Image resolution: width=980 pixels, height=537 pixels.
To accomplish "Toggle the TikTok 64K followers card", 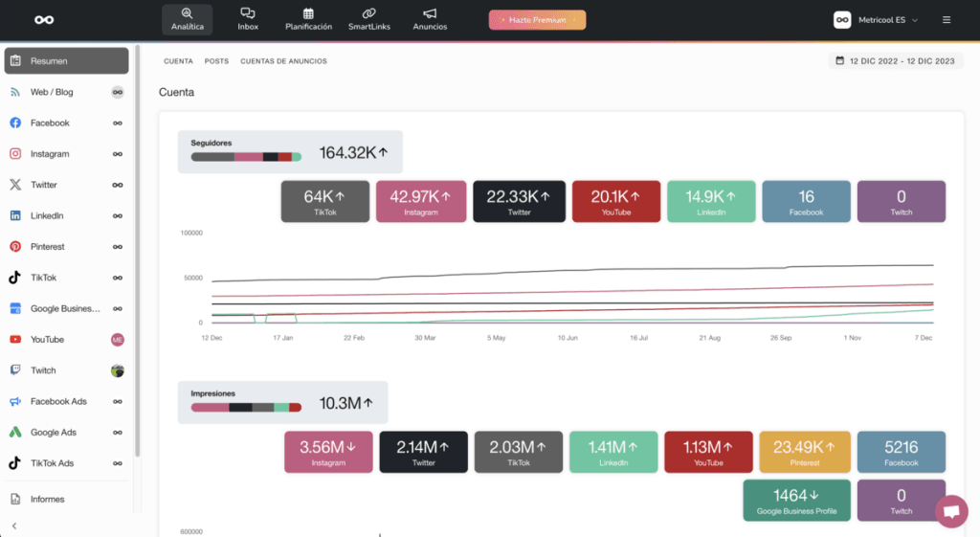I will tap(325, 201).
